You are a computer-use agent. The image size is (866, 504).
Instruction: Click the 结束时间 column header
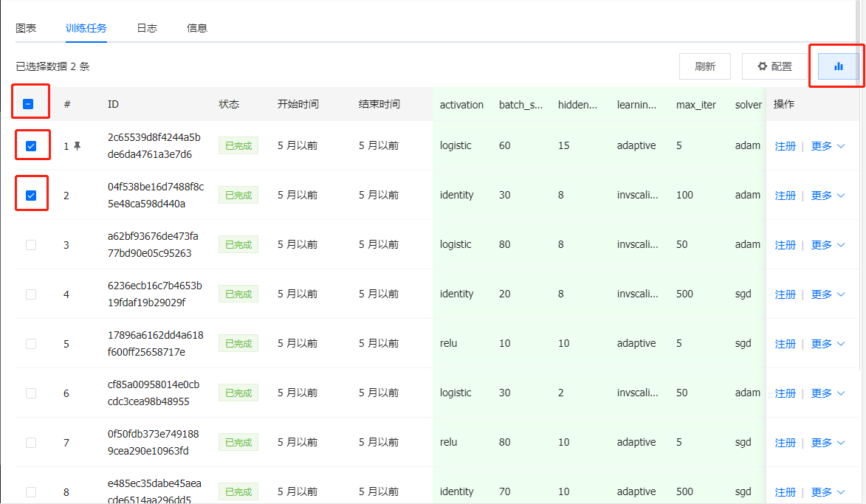pyautogui.click(x=379, y=104)
